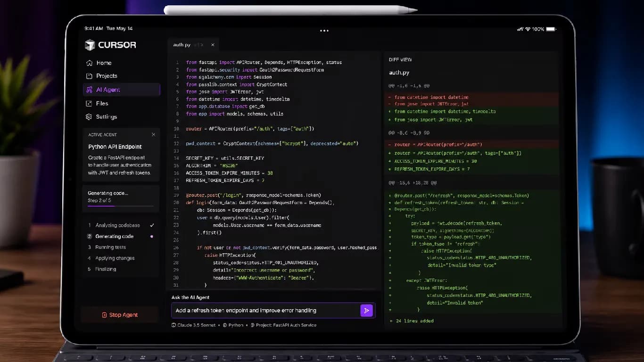Click the DIFF VIEW panel header

tap(400, 60)
